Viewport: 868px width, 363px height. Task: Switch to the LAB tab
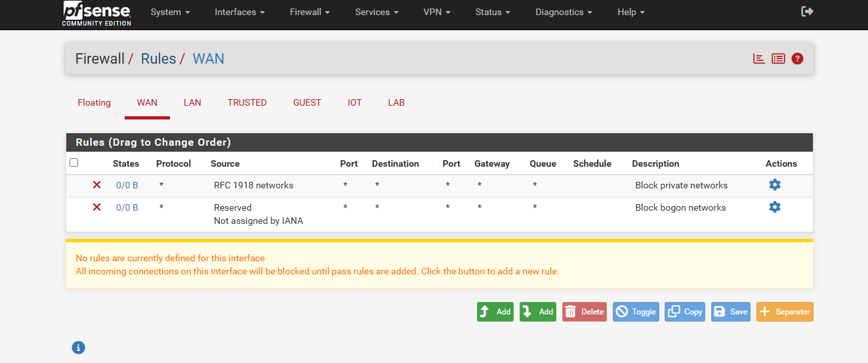coord(396,102)
